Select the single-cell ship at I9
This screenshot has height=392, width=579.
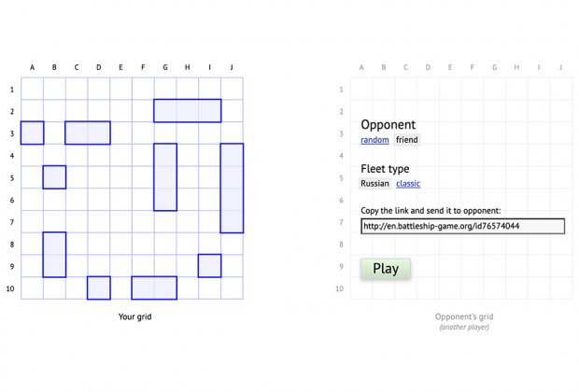click(210, 266)
